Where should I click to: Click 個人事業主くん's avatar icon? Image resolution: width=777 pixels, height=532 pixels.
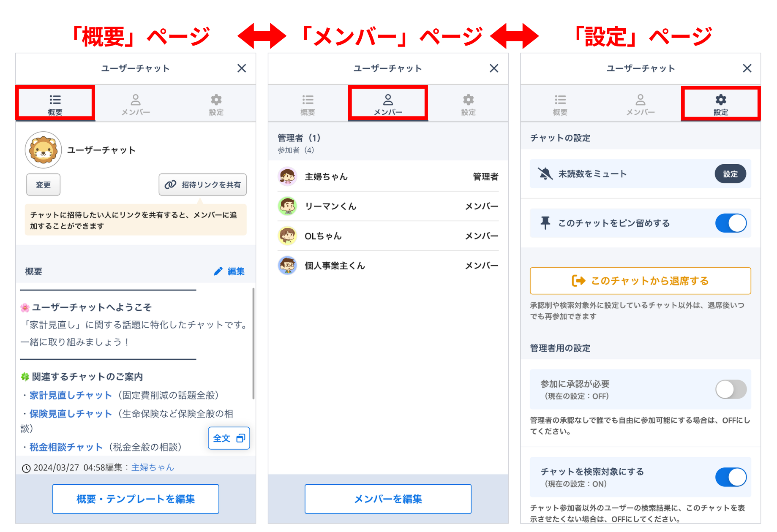pos(287,266)
